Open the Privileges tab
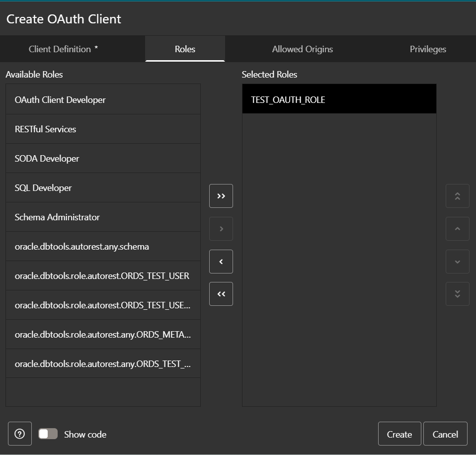Image resolution: width=476 pixels, height=455 pixels. pyautogui.click(x=428, y=49)
